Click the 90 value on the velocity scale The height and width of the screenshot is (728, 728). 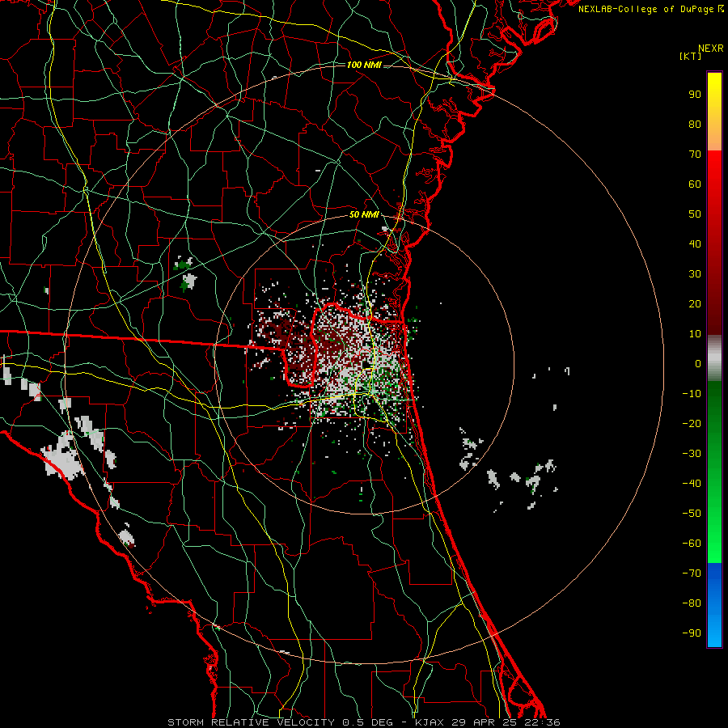pyautogui.click(x=695, y=95)
